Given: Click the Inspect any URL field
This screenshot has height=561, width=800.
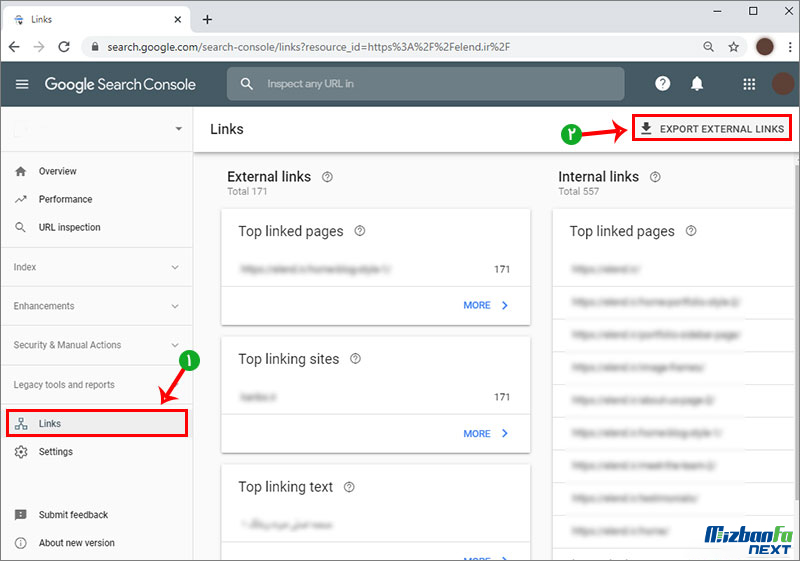Looking at the screenshot, I should (x=426, y=84).
